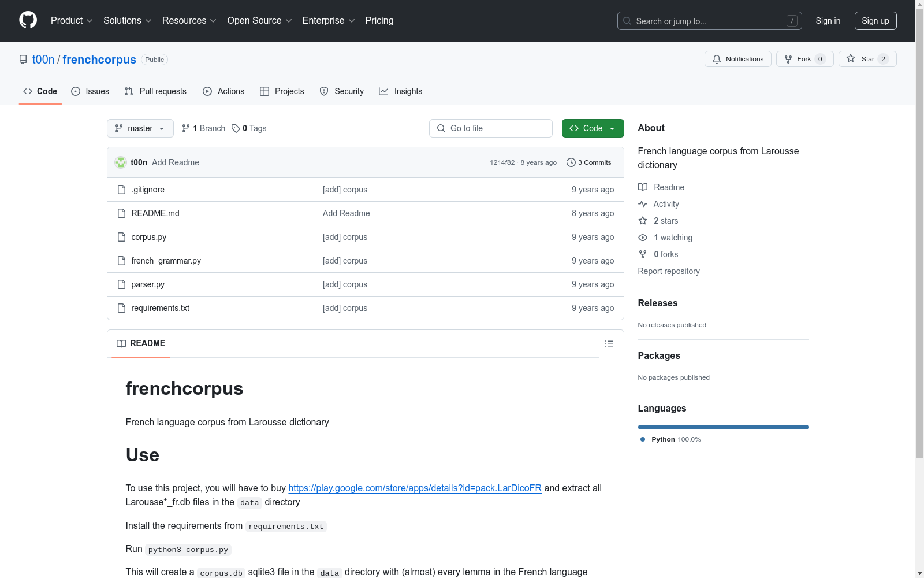Click the fork icon beside 0 forks
Image resolution: width=924 pixels, height=578 pixels.
point(643,254)
